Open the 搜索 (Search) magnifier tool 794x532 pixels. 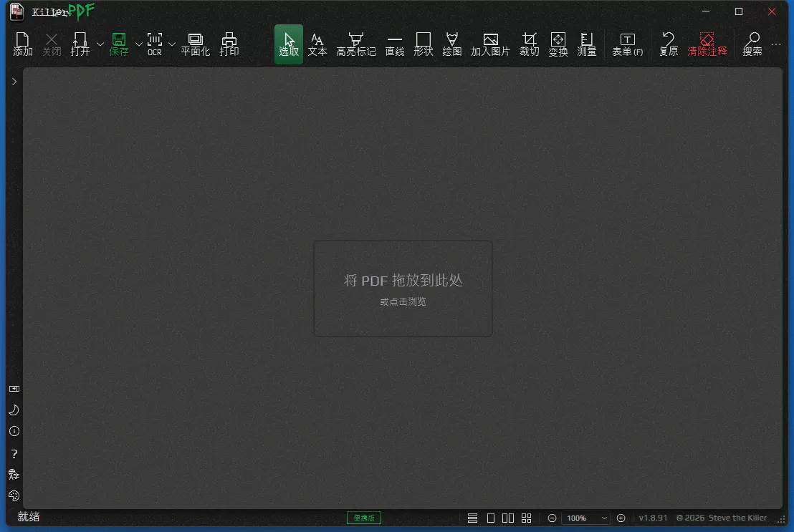coord(752,44)
